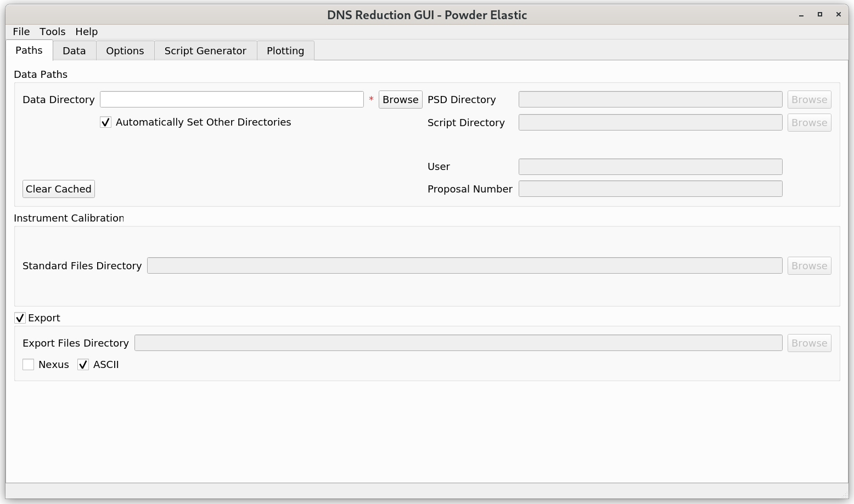Focus the Standard Files Directory field

pyautogui.click(x=464, y=266)
